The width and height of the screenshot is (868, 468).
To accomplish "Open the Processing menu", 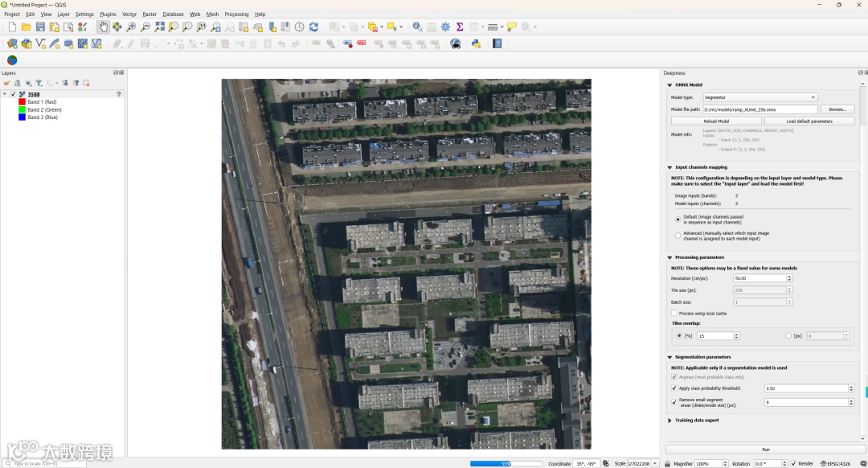I will coord(236,14).
